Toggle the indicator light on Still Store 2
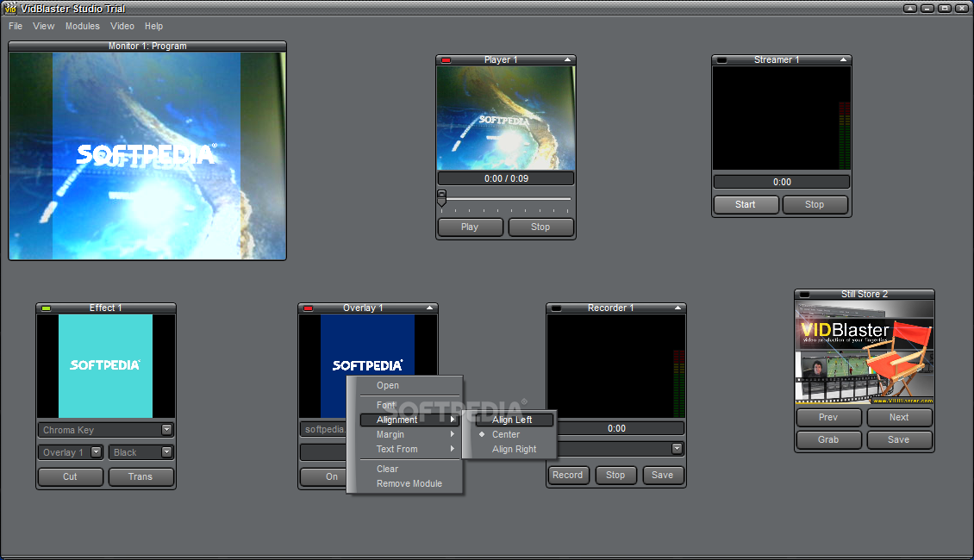Viewport: 974px width, 560px height. (804, 295)
